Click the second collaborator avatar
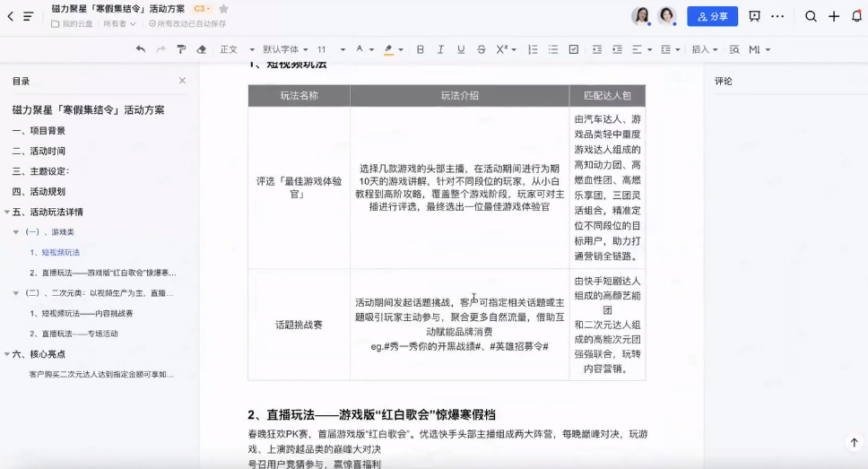The image size is (868, 469). click(667, 16)
